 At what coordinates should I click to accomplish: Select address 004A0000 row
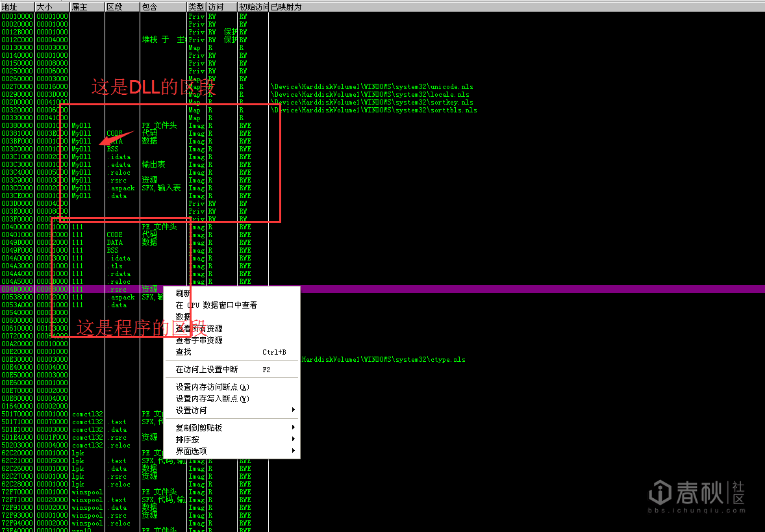[382, 258]
